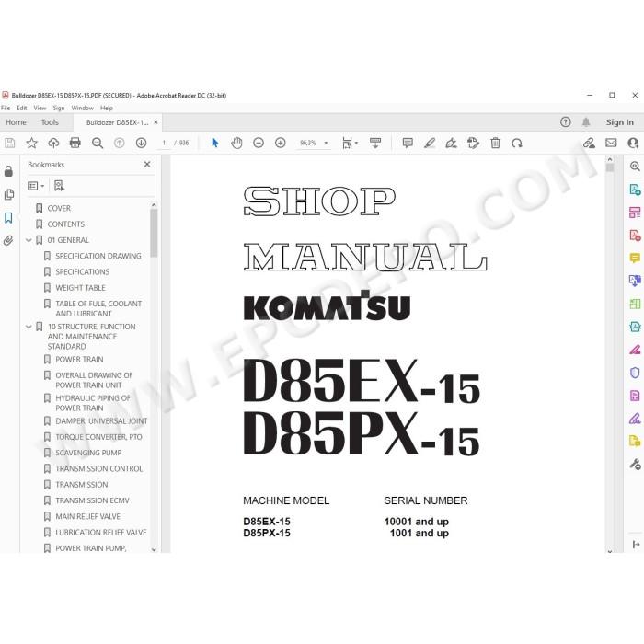The width and height of the screenshot is (644, 644).
Task: Open bookmark options dropdown menu
Action: pyautogui.click(x=36, y=186)
